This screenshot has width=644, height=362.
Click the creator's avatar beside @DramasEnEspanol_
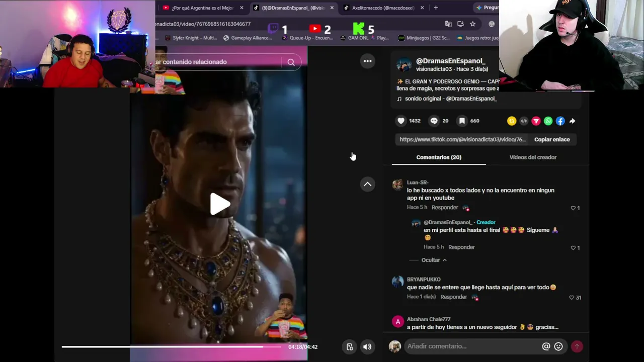(404, 65)
